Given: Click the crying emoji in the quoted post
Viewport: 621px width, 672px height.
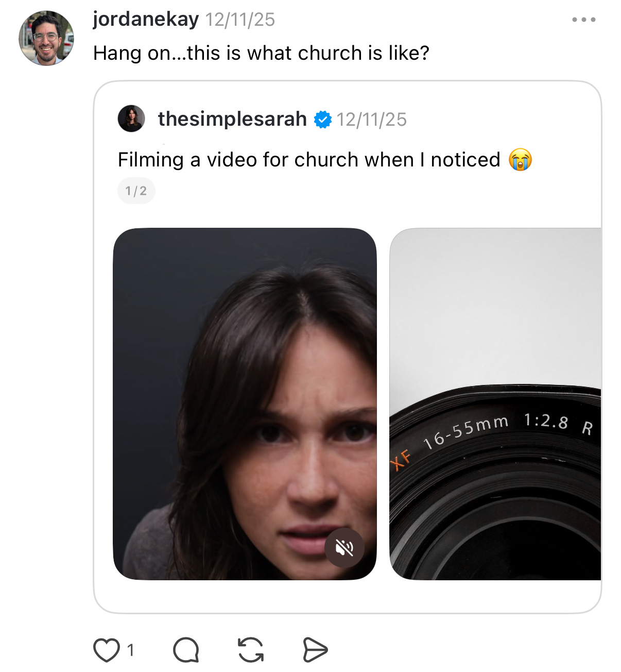Looking at the screenshot, I should pyautogui.click(x=520, y=160).
